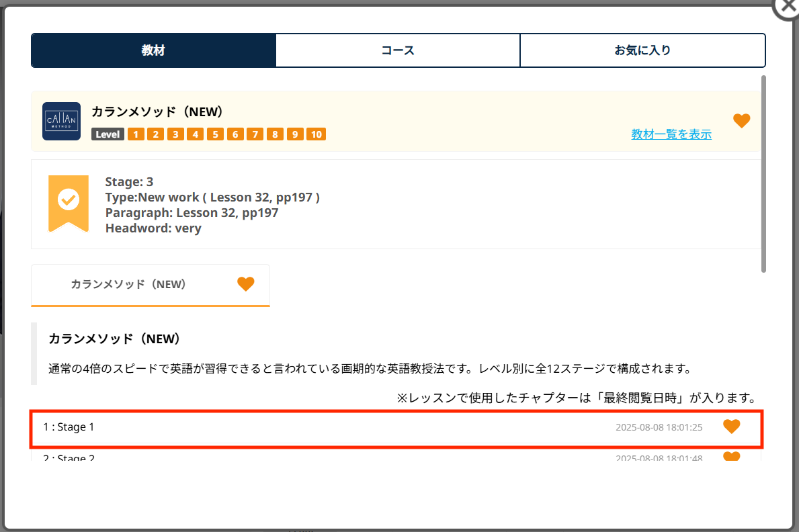The width and height of the screenshot is (799, 532).
Task: Select Level 7 badge
Action: click(x=255, y=134)
